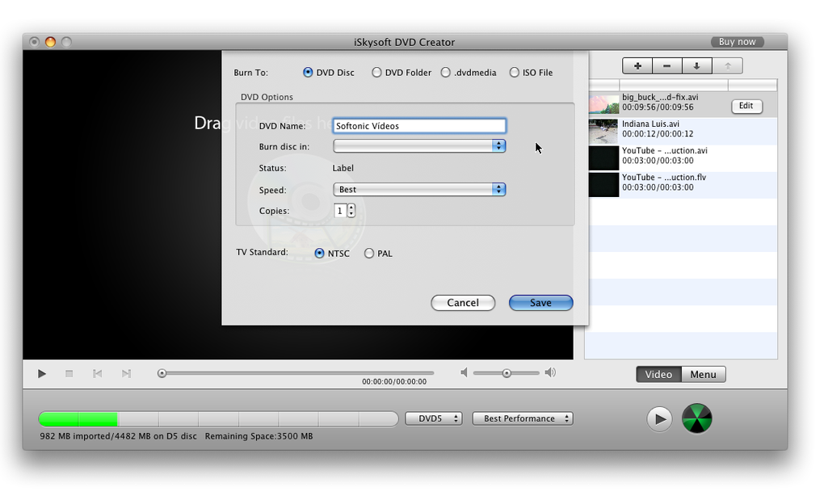Select the DVD Disc burn option

[308, 73]
